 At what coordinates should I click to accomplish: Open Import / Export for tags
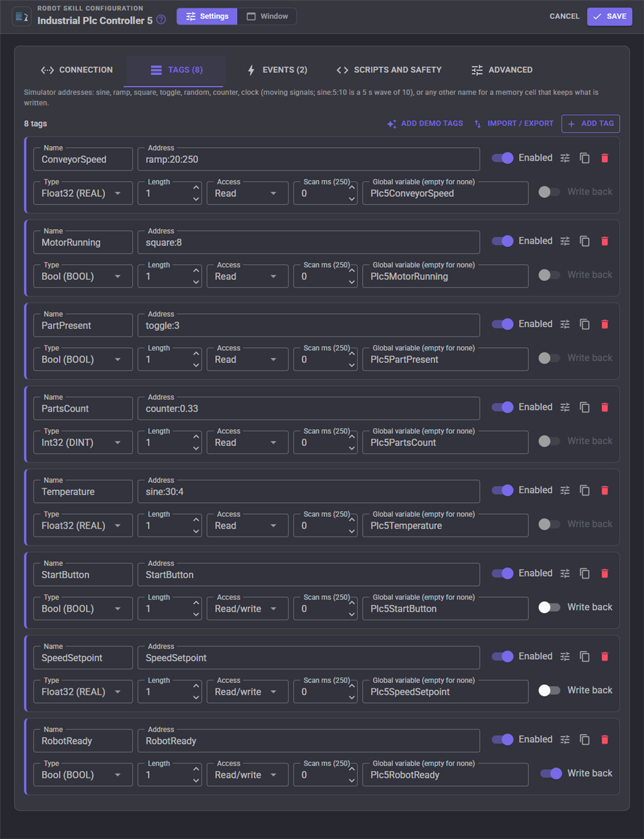tap(514, 123)
